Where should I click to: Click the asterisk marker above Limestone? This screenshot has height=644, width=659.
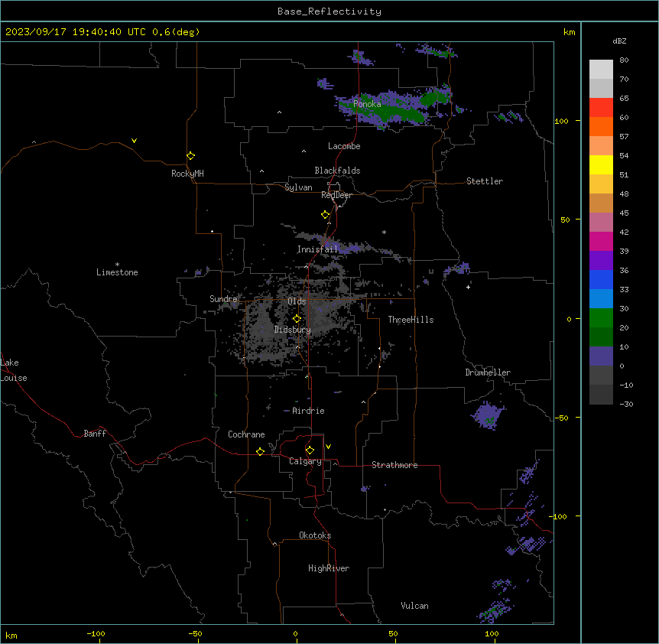pos(117,265)
